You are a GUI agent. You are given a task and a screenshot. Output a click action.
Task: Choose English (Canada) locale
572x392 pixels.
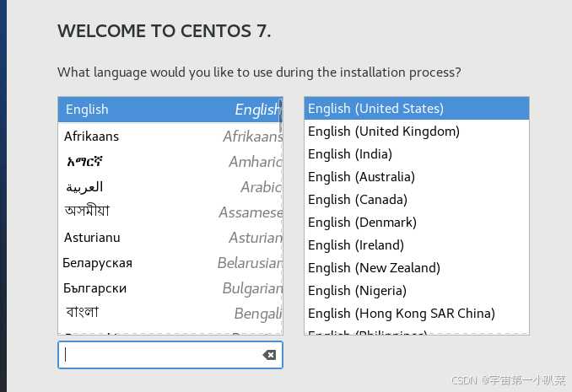pos(417,200)
